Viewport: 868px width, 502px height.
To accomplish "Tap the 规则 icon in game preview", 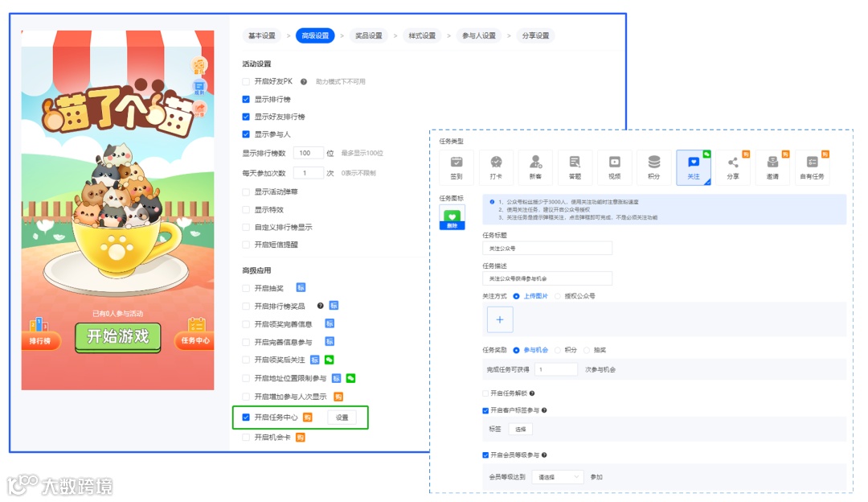I will [199, 88].
